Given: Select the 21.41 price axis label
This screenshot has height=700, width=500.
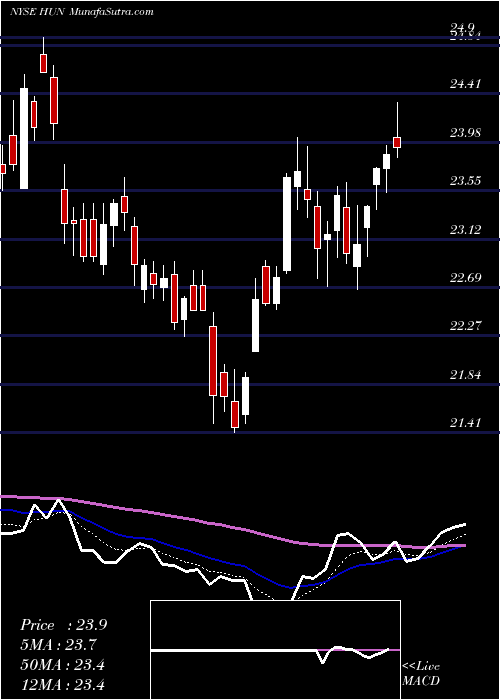Looking at the screenshot, I should pos(465,422).
